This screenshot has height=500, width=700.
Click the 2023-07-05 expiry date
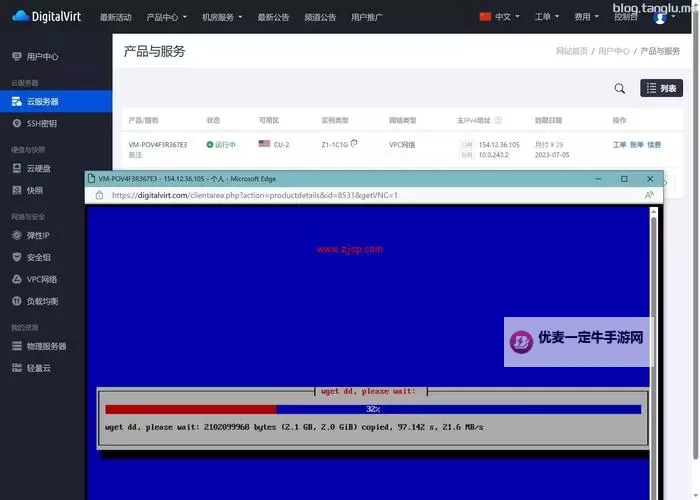552,155
